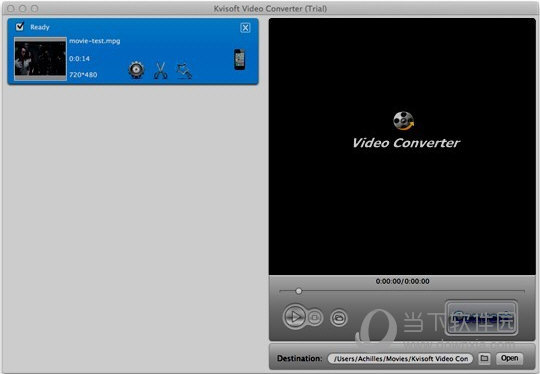Open the video effect edit icon

point(184,71)
